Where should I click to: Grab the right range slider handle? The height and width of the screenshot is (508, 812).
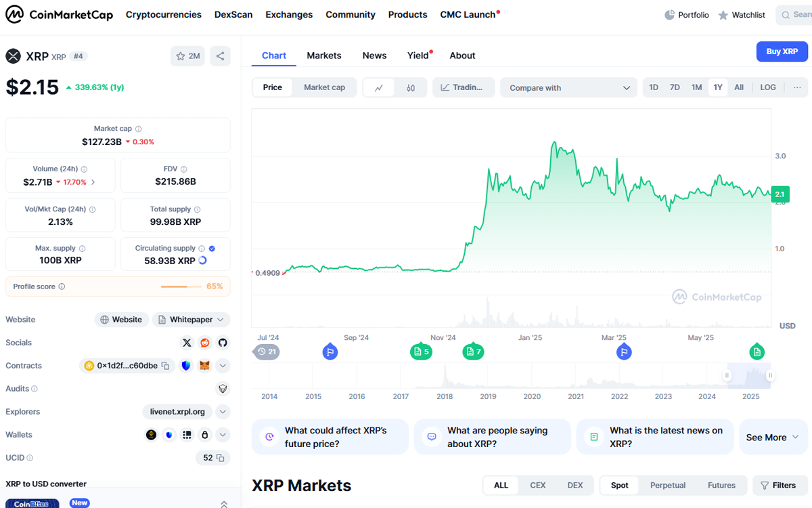tap(769, 375)
